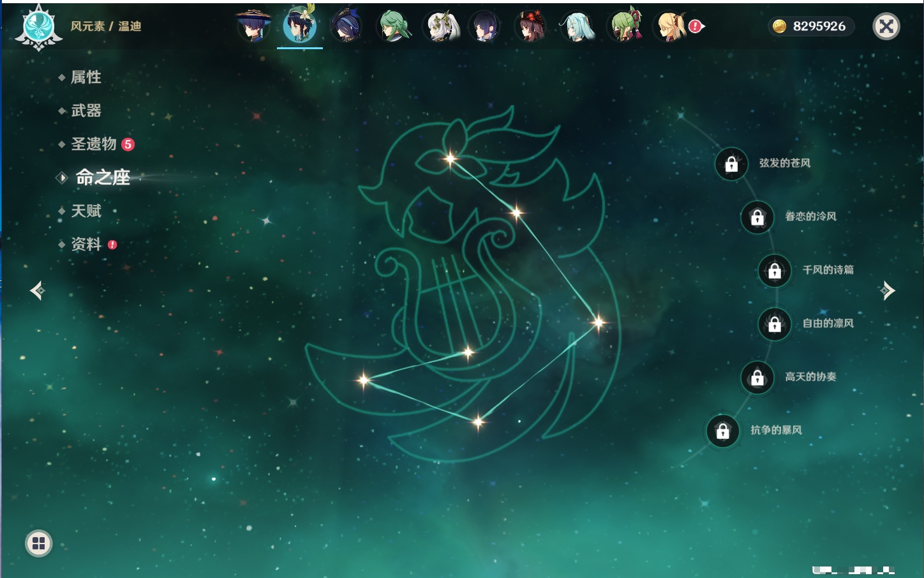Select locked constellation 弦发的苍风
924x578 pixels.
pyautogui.click(x=731, y=164)
